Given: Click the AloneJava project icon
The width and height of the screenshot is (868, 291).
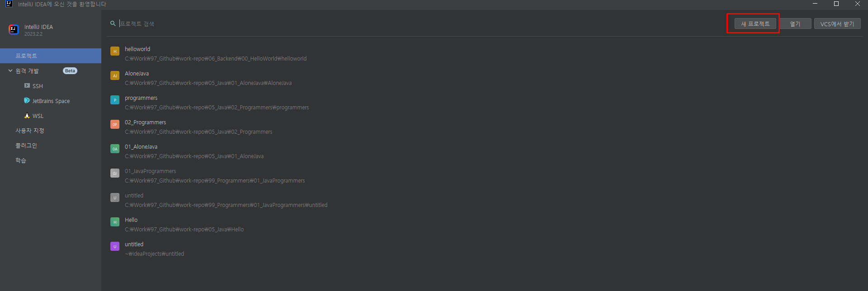Looking at the screenshot, I should 115,75.
